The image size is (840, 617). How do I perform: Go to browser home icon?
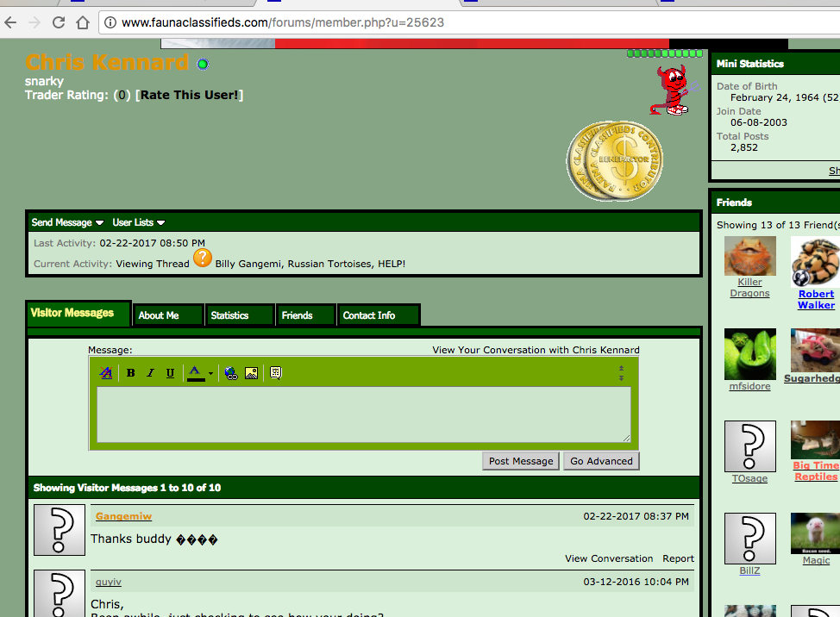pos(83,22)
